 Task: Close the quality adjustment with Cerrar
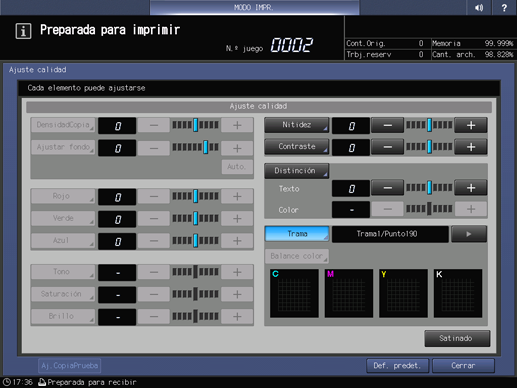pyautogui.click(x=463, y=366)
